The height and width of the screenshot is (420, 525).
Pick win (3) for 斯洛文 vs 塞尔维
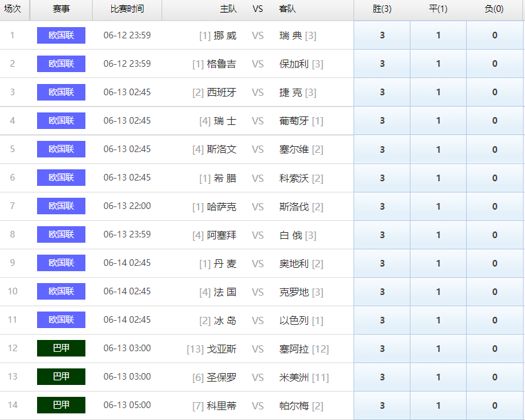click(382, 149)
